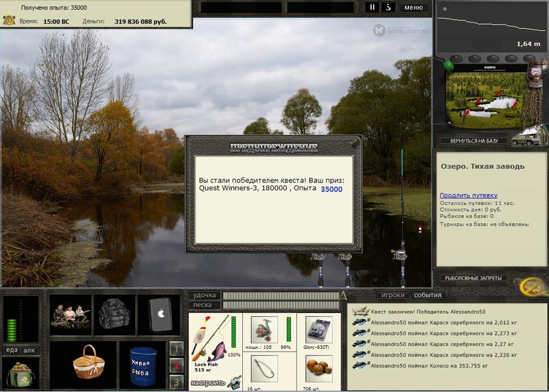Click event 'Колесо на 353,755 кг'
549x392 pixels.
point(430,366)
